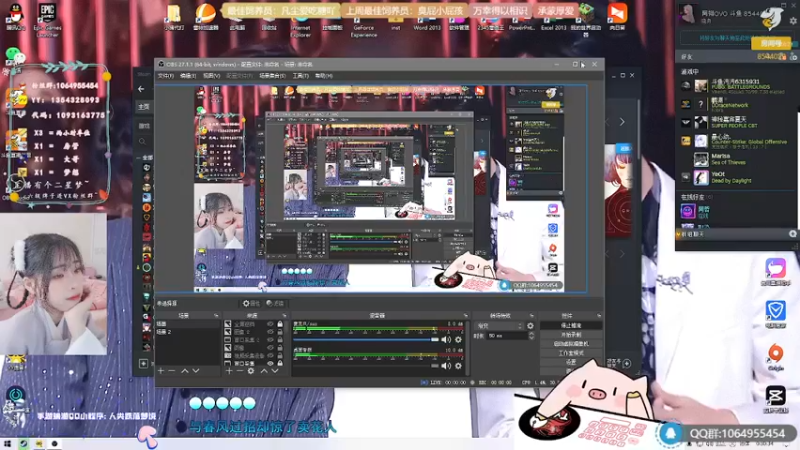Image resolution: width=800 pixels, height=450 pixels.
Task: Open the scene transition type dropdown
Action: (x=499, y=326)
